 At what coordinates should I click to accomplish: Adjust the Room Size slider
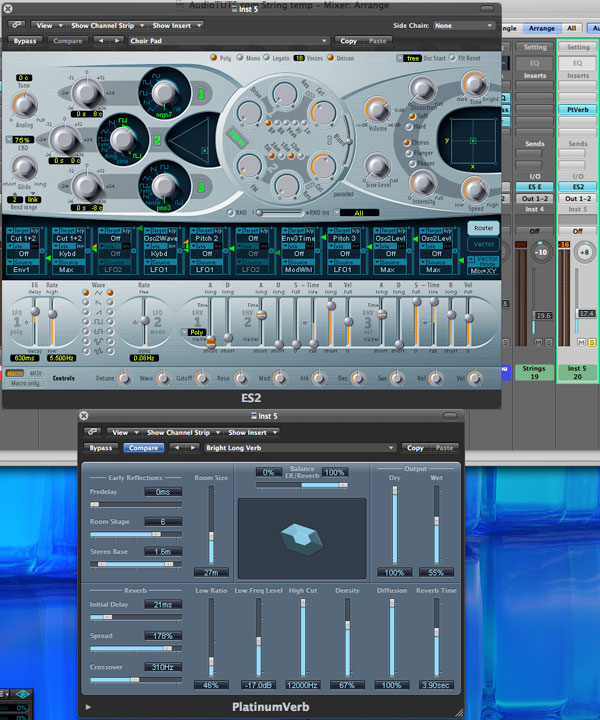(x=212, y=525)
